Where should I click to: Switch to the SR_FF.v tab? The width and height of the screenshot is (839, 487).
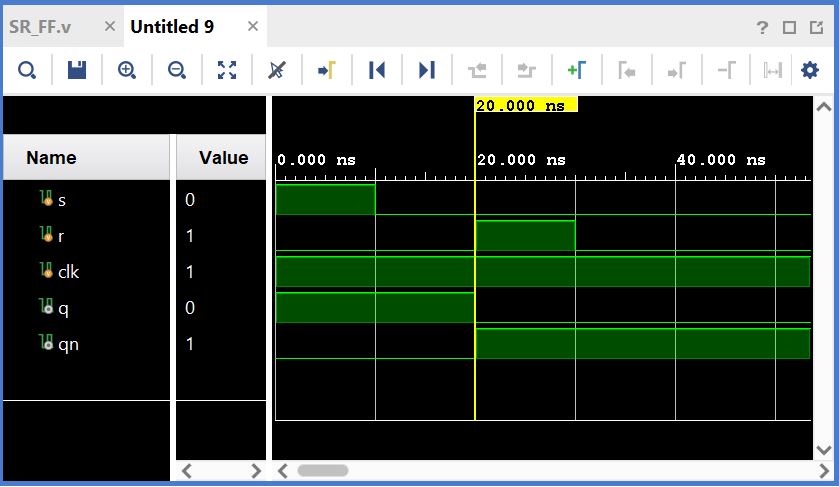point(41,27)
